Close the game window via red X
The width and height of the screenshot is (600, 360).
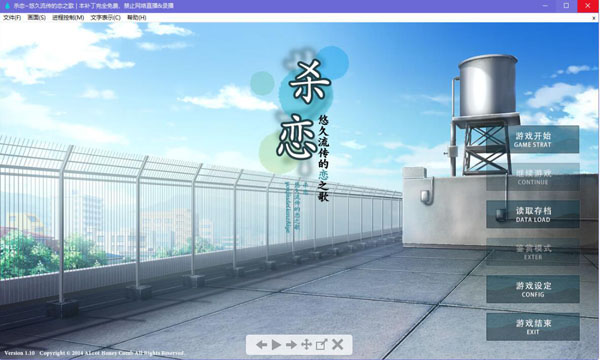point(589,6)
